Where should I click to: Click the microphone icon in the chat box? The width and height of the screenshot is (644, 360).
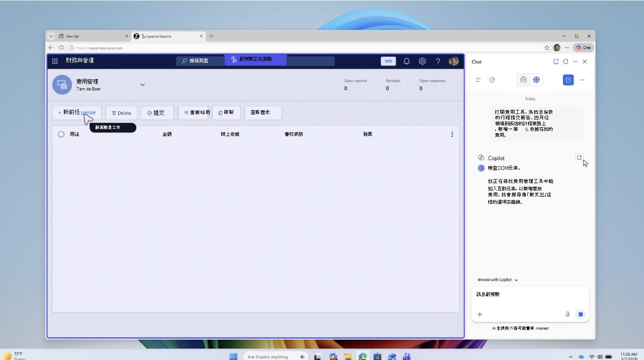568,314
